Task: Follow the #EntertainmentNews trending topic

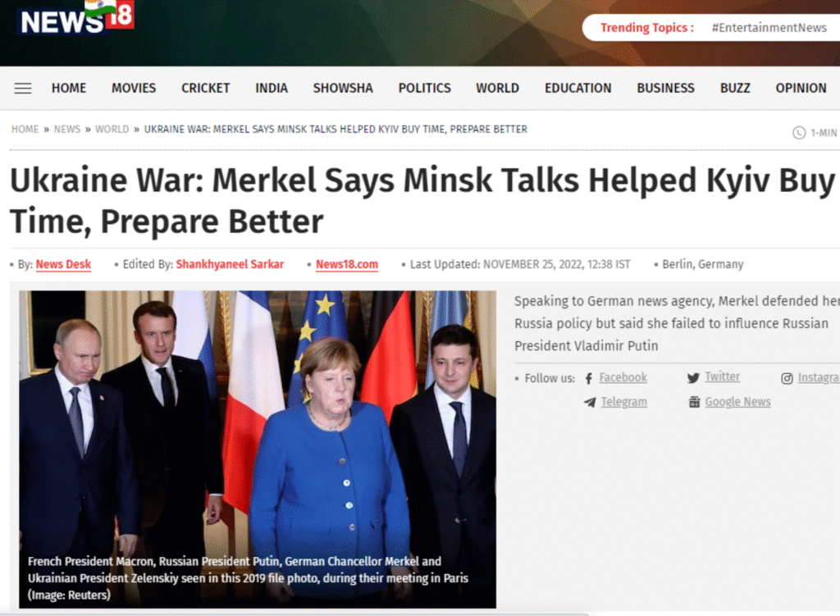Action: point(769,28)
